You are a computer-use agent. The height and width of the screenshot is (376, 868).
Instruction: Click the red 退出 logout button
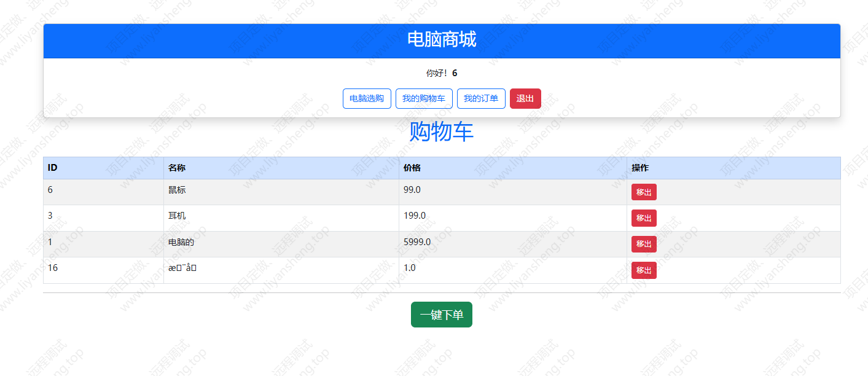525,98
